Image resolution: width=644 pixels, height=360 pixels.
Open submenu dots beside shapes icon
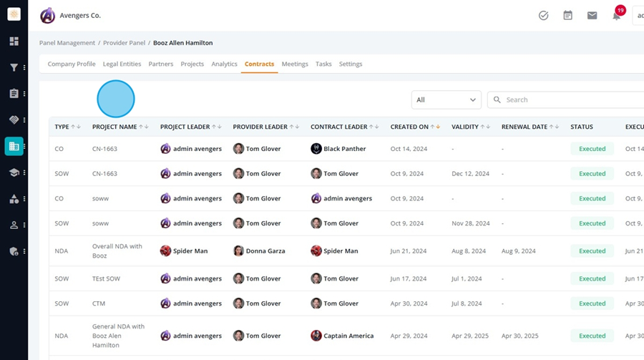tap(24, 199)
